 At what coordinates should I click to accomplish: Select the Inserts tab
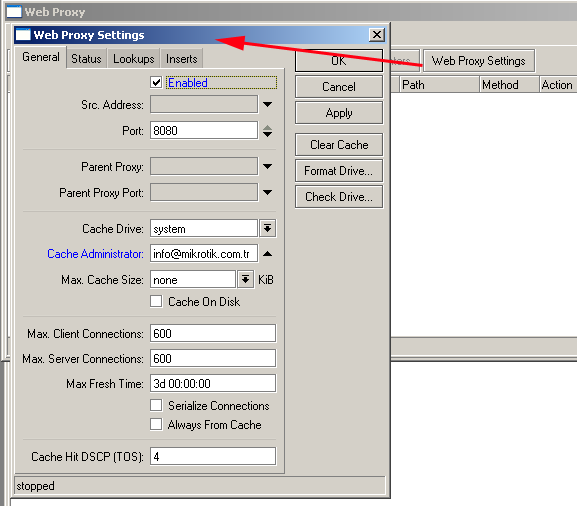pos(181,59)
